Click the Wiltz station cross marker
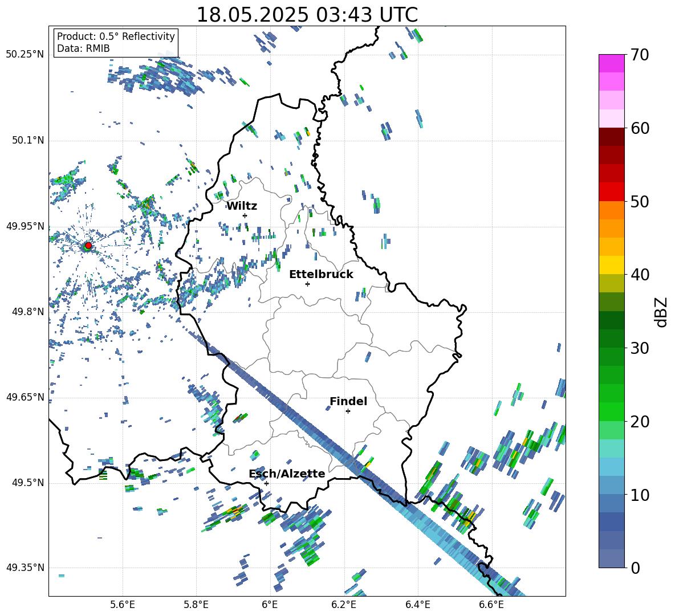Viewport: 675px width, 616px height. 245,215
